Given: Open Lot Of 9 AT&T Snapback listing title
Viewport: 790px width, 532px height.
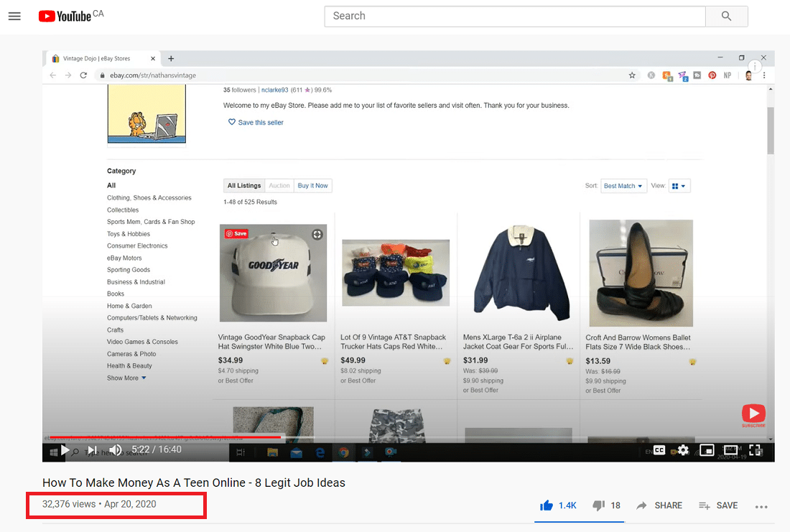Looking at the screenshot, I should [x=393, y=342].
